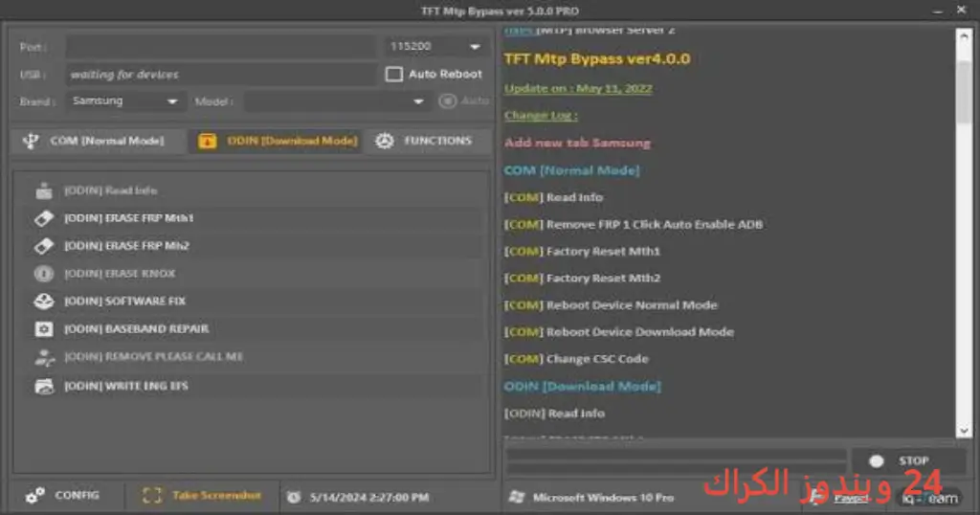Viewport: 980px width, 515px height.
Task: Click the Windows logo icon in status bar
Action: coord(517,498)
